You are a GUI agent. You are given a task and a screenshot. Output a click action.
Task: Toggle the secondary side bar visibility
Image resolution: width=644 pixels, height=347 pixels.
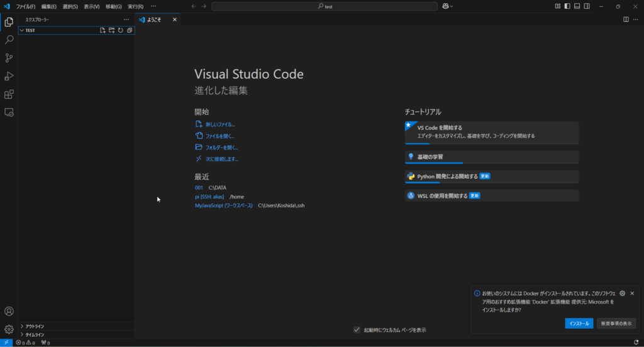(x=587, y=6)
